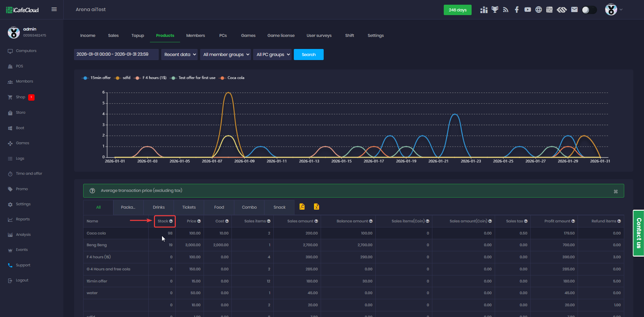Click the trophy icon in the header

(x=495, y=10)
